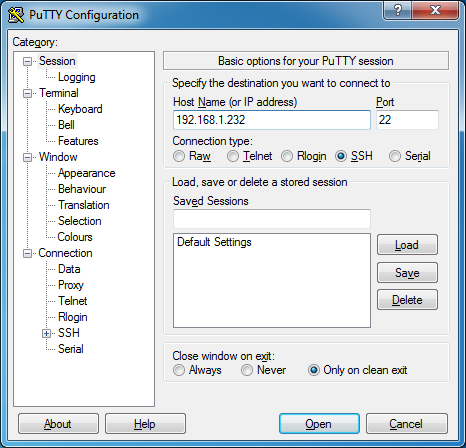
Task: Collapse the Terminal category node
Action: pos(27,93)
